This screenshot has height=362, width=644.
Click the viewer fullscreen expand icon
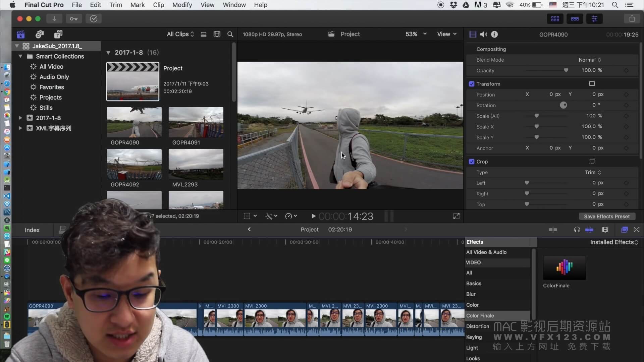[x=456, y=216]
